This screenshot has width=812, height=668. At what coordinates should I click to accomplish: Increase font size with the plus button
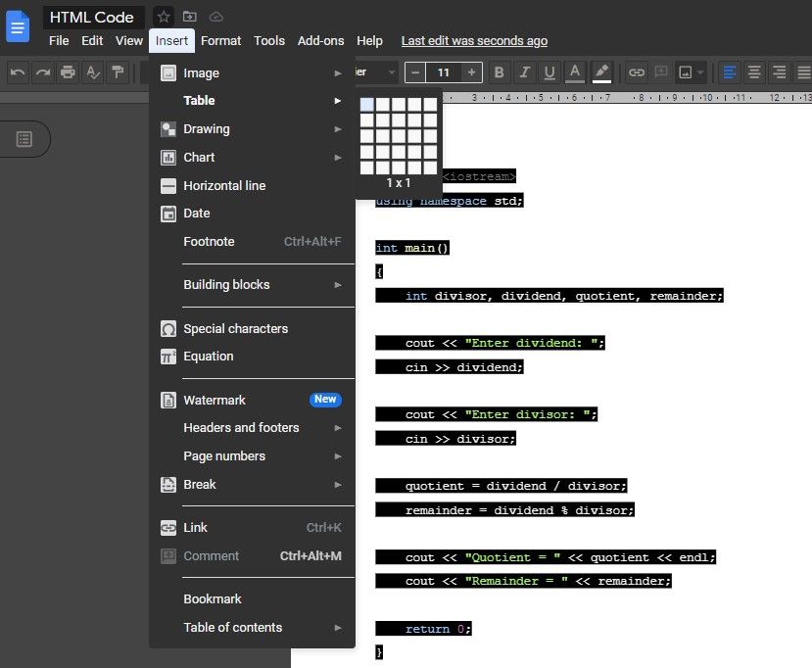[471, 72]
